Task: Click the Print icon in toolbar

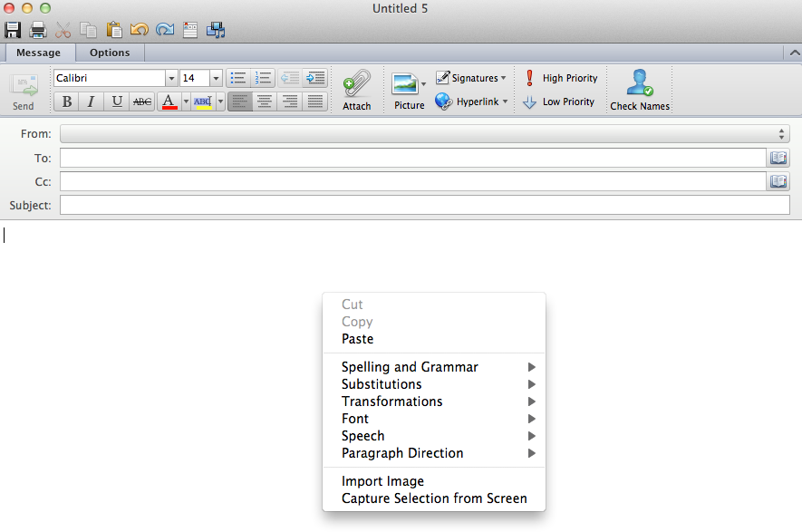Action: [38, 30]
